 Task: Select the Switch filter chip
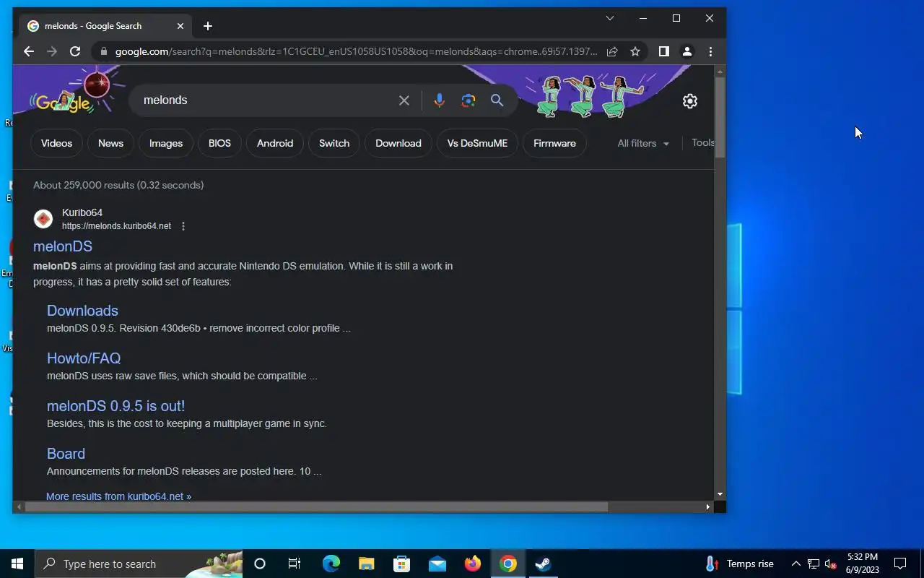[x=334, y=143]
